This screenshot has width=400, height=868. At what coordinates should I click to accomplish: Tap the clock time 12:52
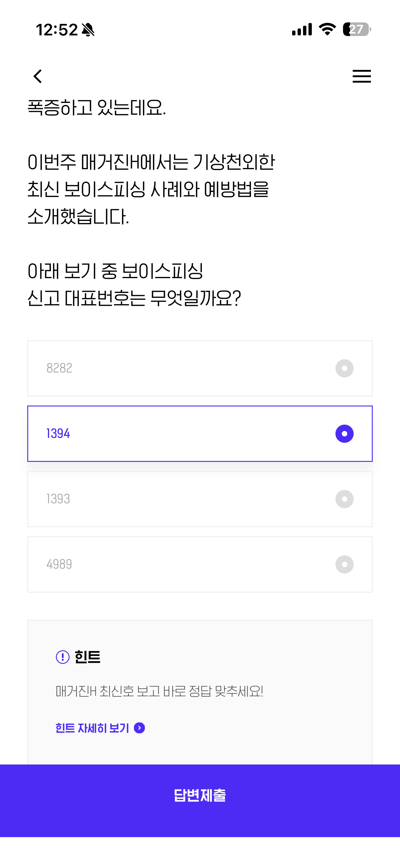pyautogui.click(x=57, y=30)
